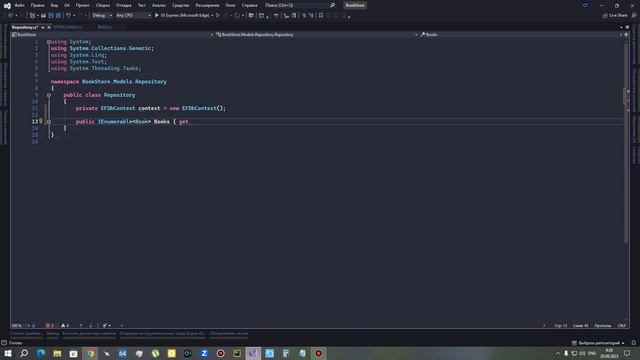This screenshot has height=360, width=640.
Task: Click the bookmark icon in toolbar
Action: pos(321,16)
